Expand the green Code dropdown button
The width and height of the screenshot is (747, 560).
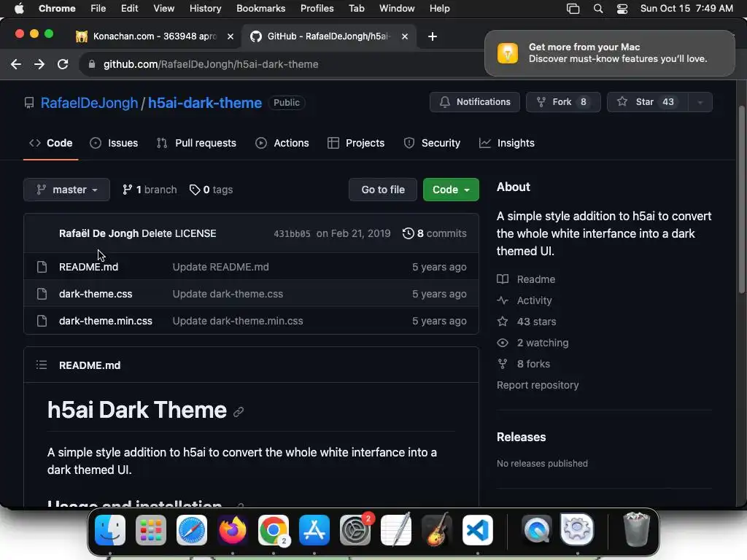click(x=451, y=190)
